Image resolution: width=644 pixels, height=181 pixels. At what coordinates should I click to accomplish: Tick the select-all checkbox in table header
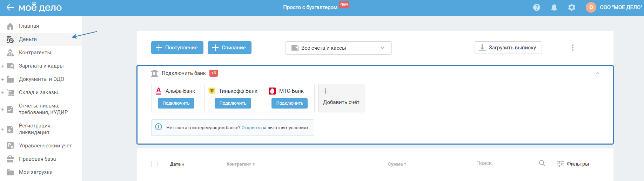click(x=154, y=164)
